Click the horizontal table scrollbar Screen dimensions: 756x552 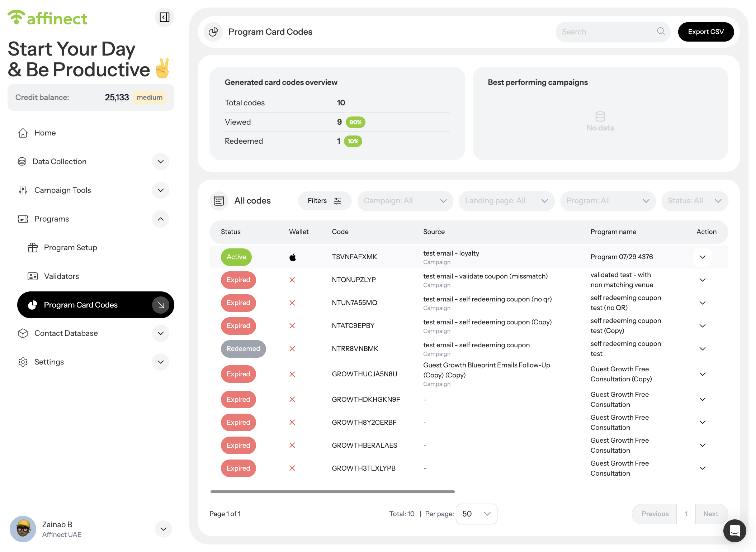pos(332,492)
